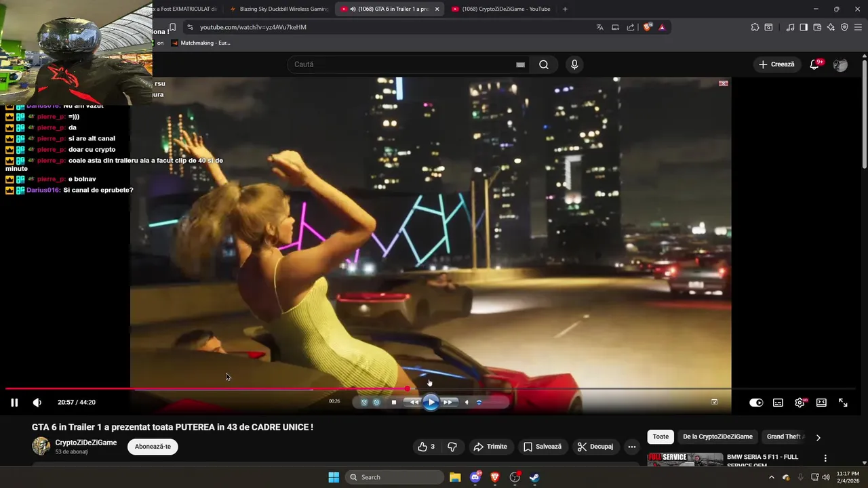Open options menu for BMW SERIA 5 video
The width and height of the screenshot is (868, 488).
click(825, 458)
